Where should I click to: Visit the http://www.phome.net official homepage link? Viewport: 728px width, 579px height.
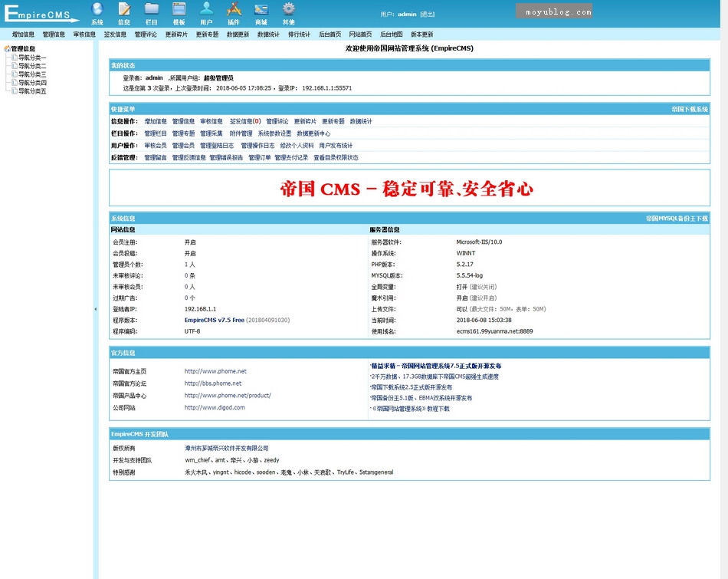[215, 371]
